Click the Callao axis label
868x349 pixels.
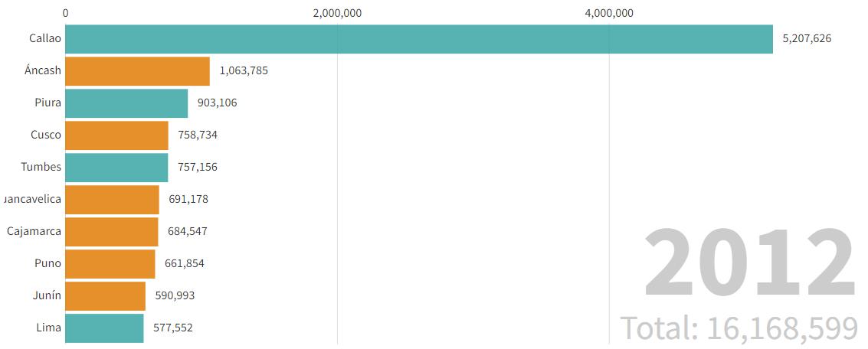45,39
